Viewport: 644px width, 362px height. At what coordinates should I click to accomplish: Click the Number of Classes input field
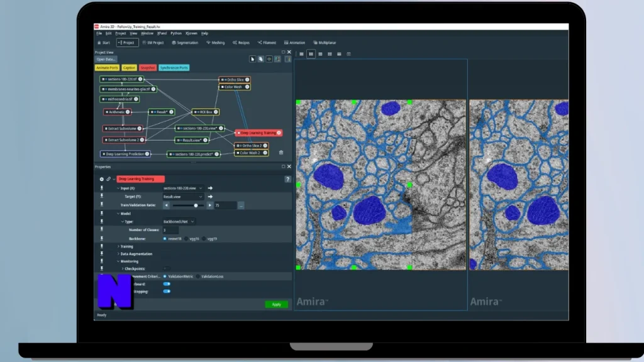[x=170, y=230]
